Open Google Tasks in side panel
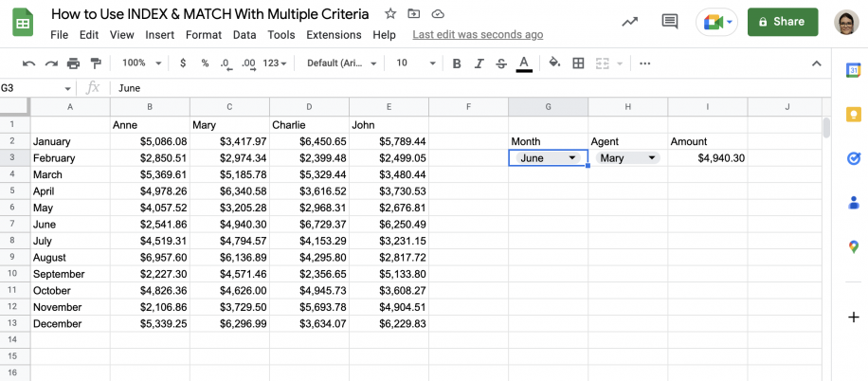The image size is (868, 381). (x=853, y=159)
